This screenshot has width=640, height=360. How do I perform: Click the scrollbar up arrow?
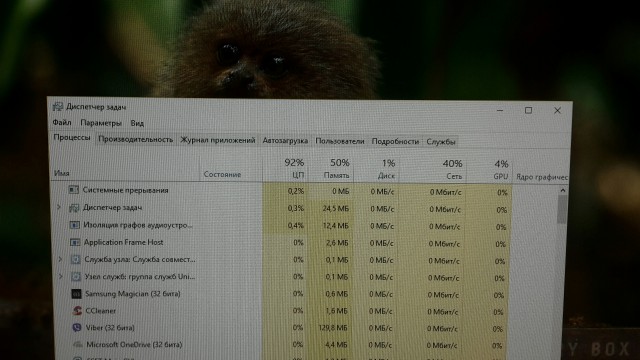click(563, 191)
